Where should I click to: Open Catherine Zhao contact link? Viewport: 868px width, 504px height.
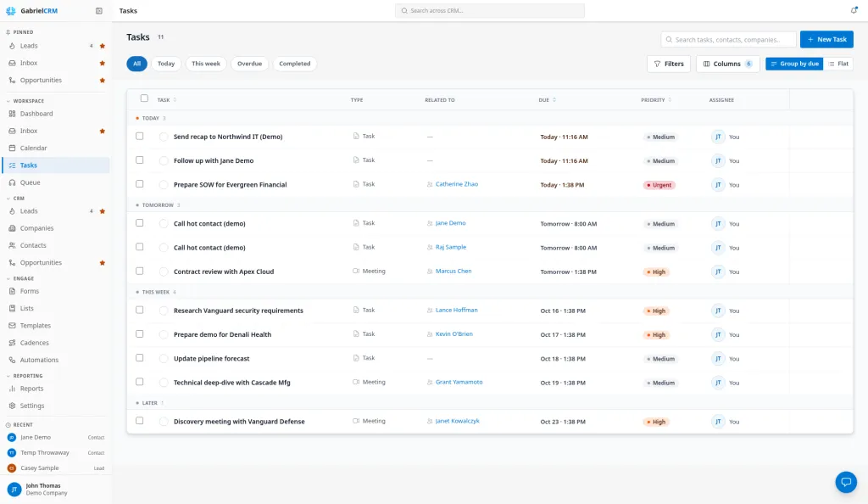click(x=457, y=184)
